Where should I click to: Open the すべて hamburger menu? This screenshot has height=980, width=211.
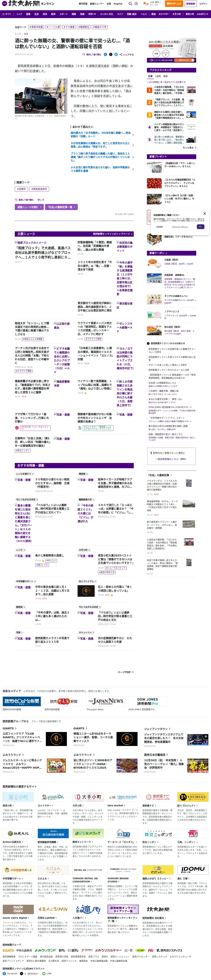(6, 14)
